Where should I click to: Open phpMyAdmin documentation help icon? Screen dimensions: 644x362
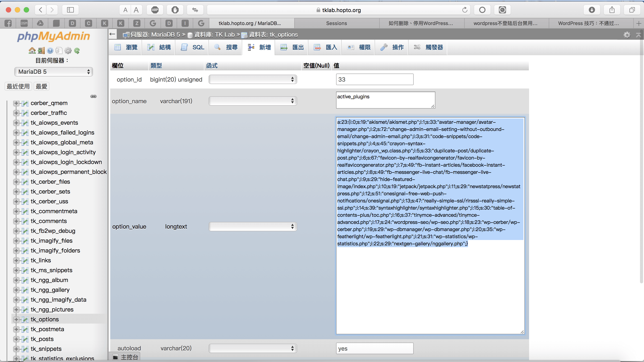click(50, 51)
